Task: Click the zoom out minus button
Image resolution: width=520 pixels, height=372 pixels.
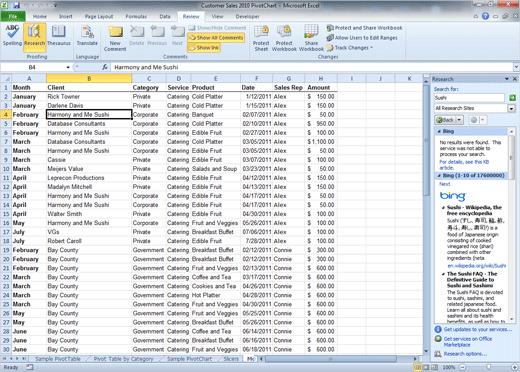Action: tap(463, 367)
